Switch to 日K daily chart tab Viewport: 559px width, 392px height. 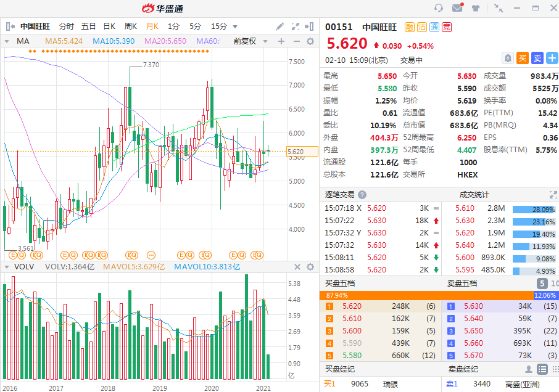[109, 27]
